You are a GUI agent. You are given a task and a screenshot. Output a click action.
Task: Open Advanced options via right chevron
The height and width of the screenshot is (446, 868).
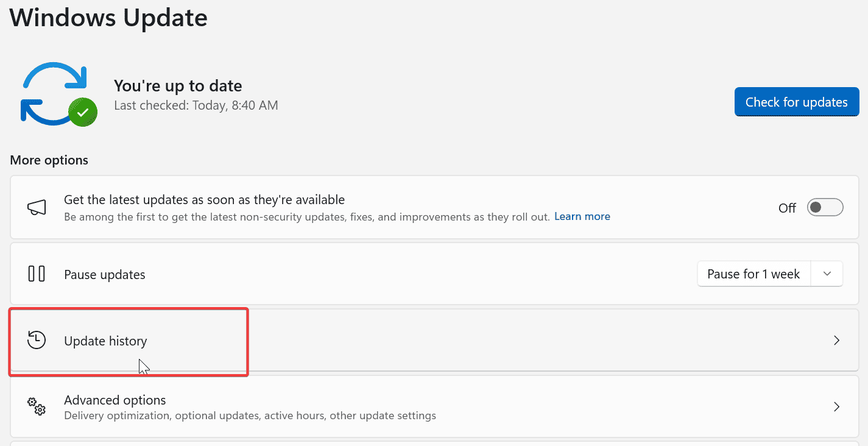pyautogui.click(x=836, y=406)
